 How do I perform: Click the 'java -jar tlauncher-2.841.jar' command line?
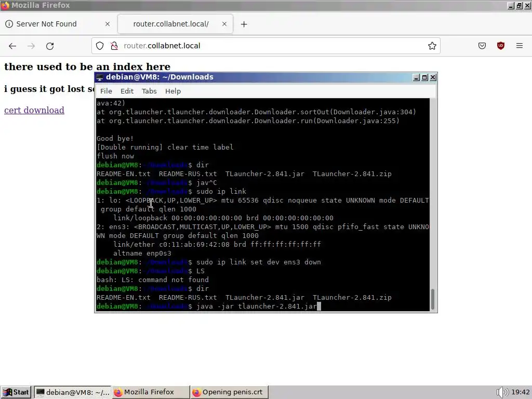(x=257, y=306)
